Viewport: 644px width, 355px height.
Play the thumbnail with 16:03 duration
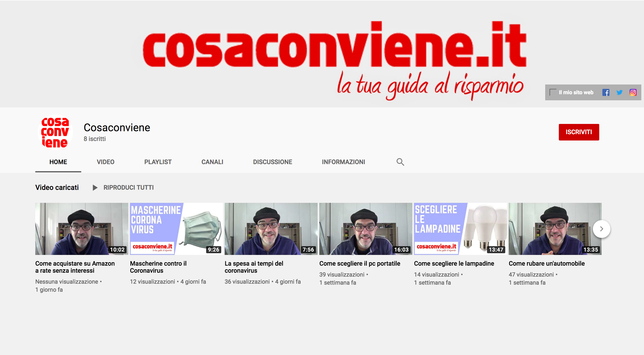366,229
